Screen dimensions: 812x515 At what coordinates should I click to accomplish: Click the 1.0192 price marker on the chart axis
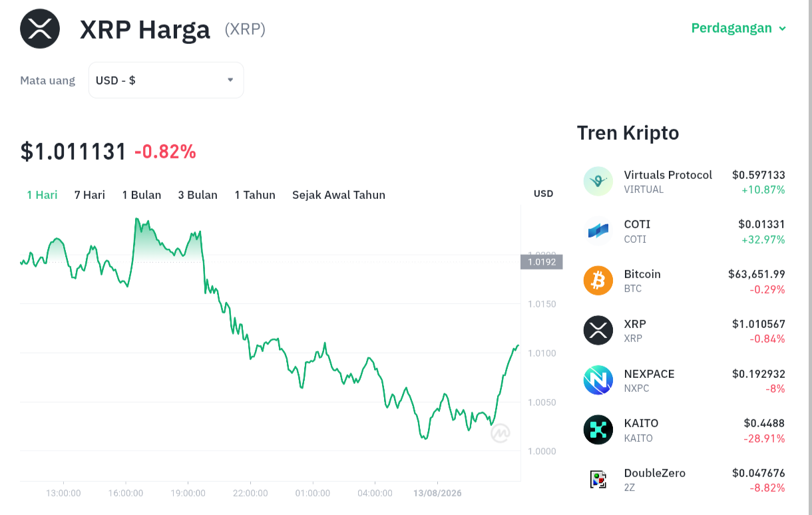click(542, 262)
